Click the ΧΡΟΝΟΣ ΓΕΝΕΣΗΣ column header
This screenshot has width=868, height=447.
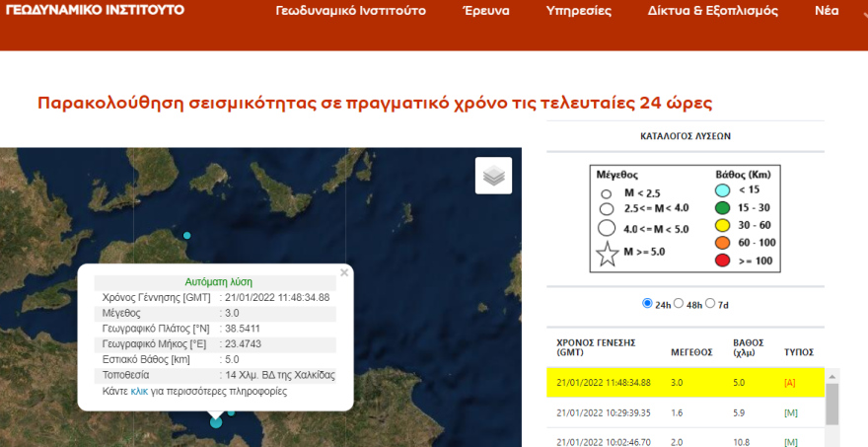596,347
